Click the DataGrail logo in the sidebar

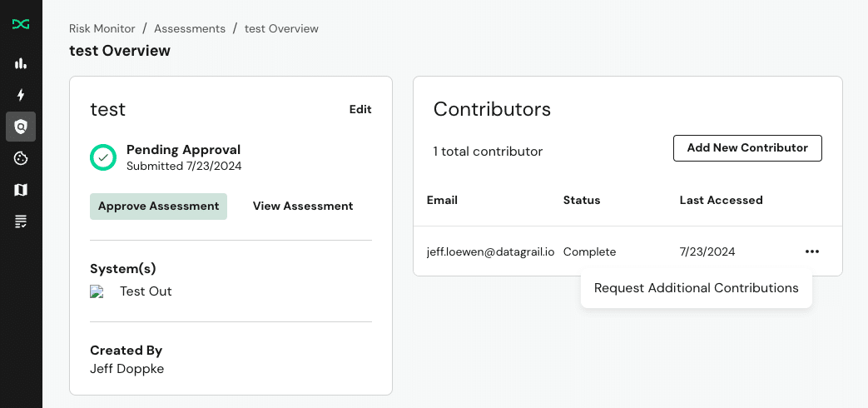(x=21, y=24)
